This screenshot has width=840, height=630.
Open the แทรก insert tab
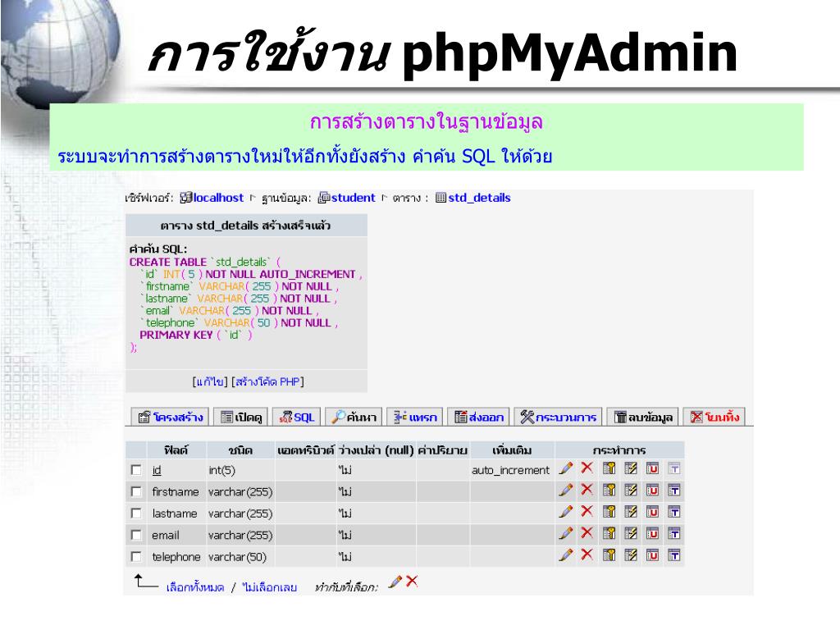[x=415, y=417]
